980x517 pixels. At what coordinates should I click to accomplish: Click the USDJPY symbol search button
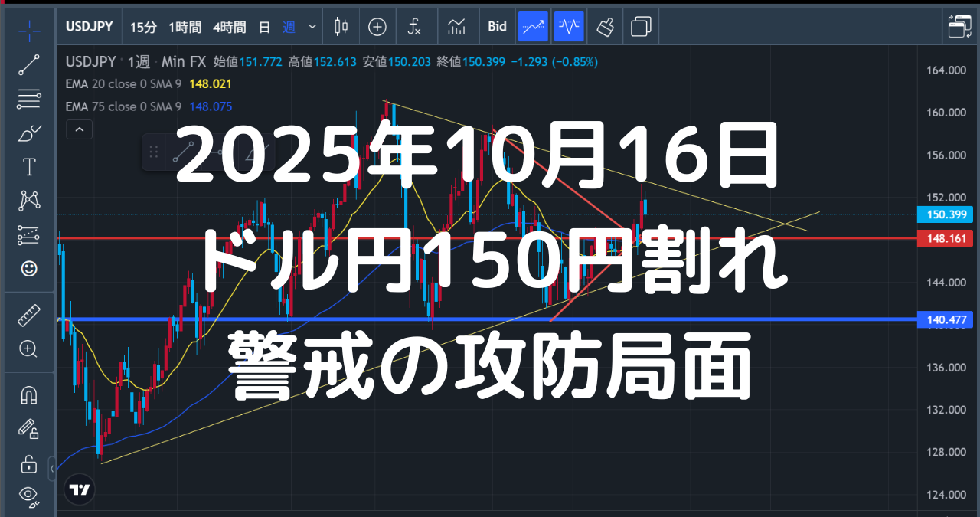pyautogui.click(x=90, y=27)
